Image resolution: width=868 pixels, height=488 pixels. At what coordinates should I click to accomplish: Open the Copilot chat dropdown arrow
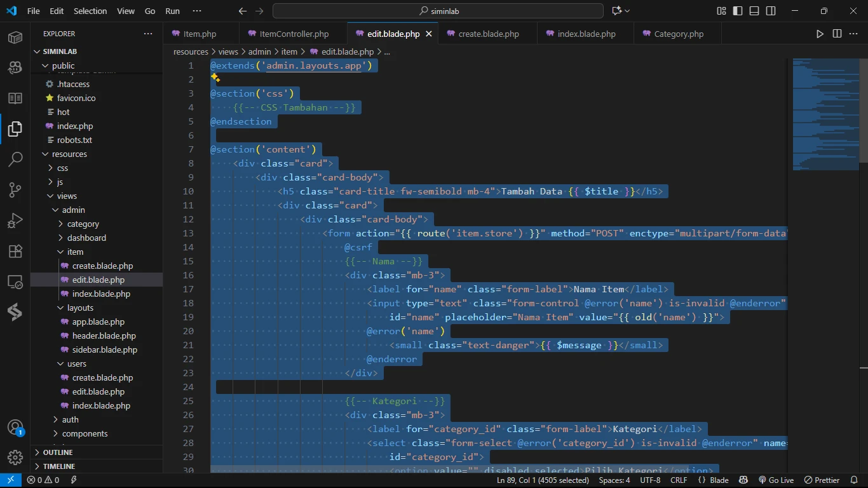(x=627, y=11)
